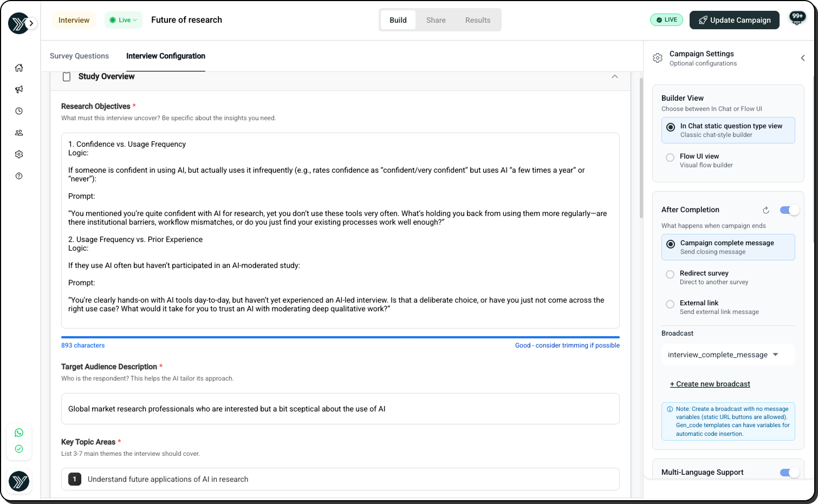Select Redirect survey radio option
This screenshot has height=504, width=818.
click(670, 274)
